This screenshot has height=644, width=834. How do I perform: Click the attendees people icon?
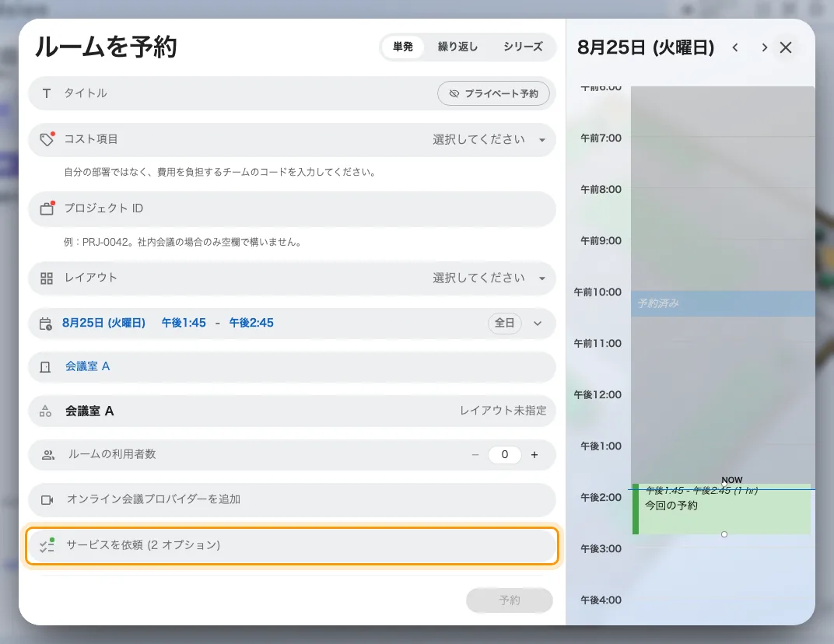(48, 455)
